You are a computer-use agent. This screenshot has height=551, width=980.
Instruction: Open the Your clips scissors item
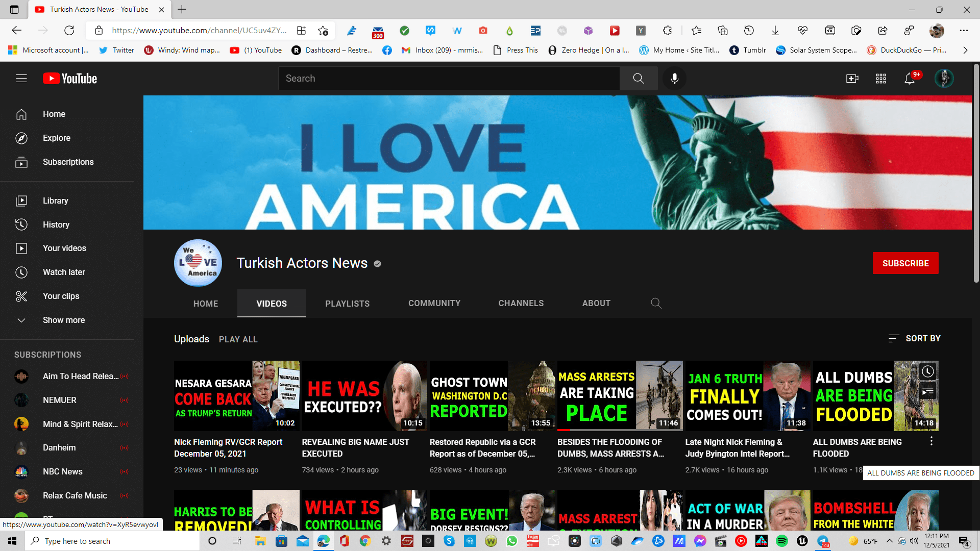[x=61, y=296]
